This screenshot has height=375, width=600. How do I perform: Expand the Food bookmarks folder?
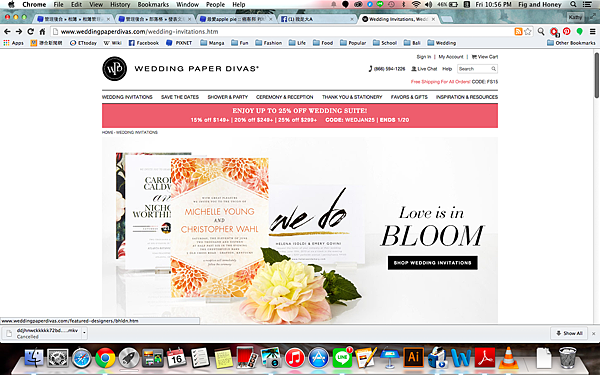click(x=323, y=43)
